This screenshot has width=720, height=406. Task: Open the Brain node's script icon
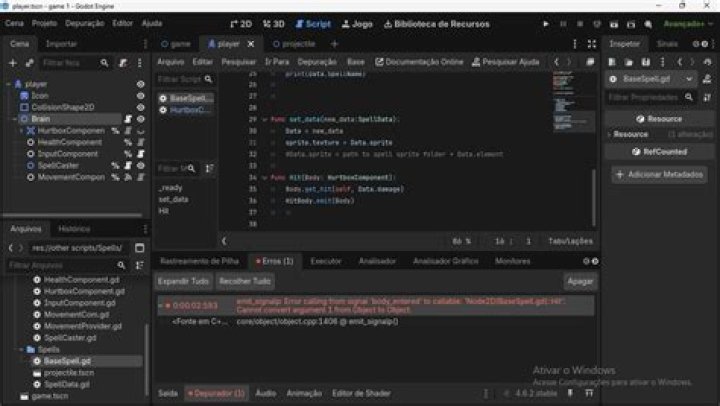point(128,119)
